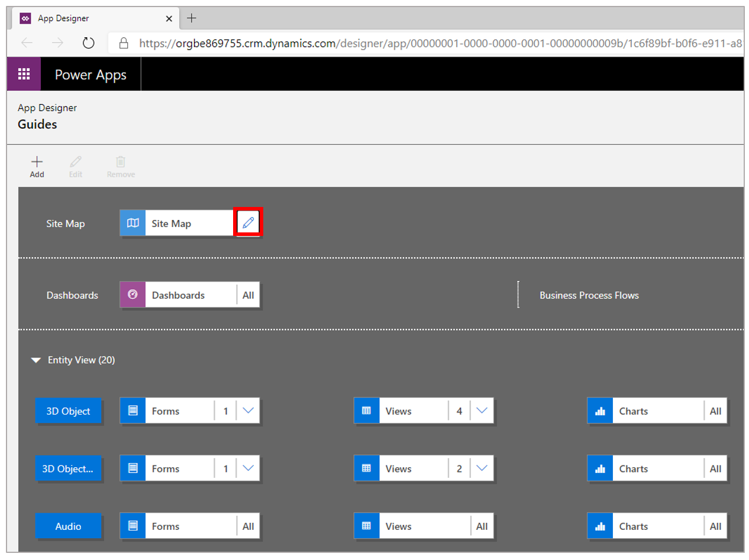The height and width of the screenshot is (560, 749).
Task: Expand Forms dropdown for 3D Object row
Action: [x=248, y=410]
